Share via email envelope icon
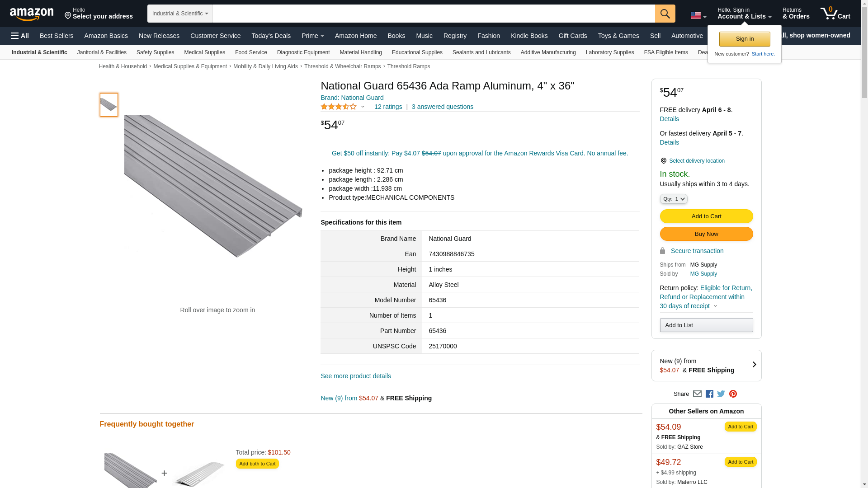This screenshot has height=488, width=868. [x=697, y=394]
